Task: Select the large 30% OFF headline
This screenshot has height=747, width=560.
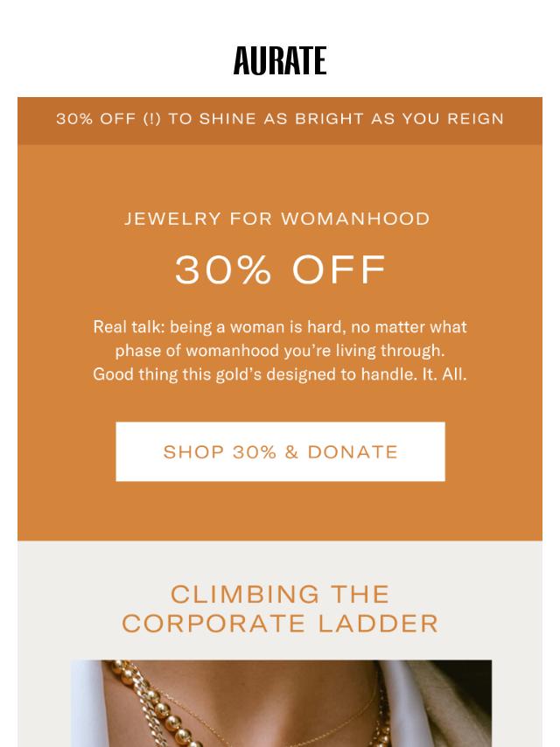Action: [x=280, y=269]
